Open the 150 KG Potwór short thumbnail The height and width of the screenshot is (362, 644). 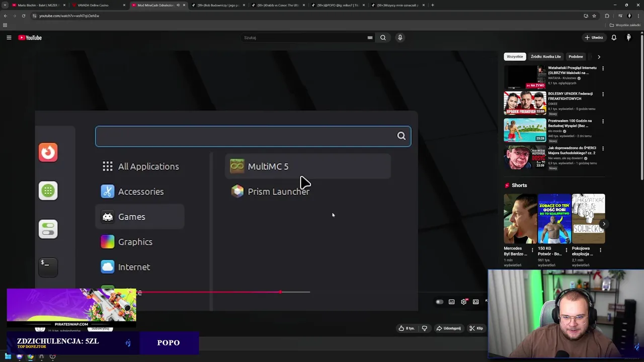[x=554, y=219]
